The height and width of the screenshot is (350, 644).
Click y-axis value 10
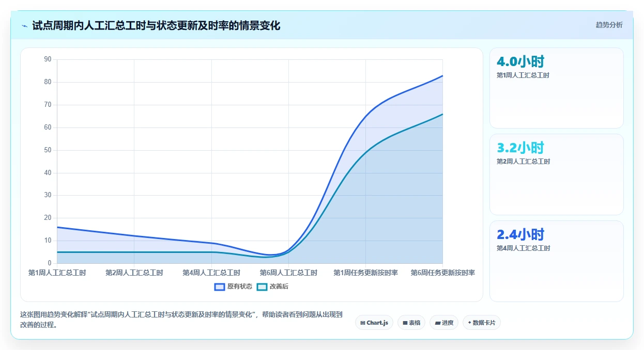click(48, 241)
